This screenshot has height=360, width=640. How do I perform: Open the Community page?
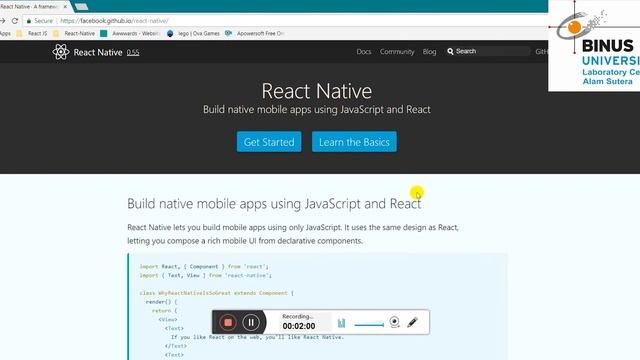tap(397, 51)
